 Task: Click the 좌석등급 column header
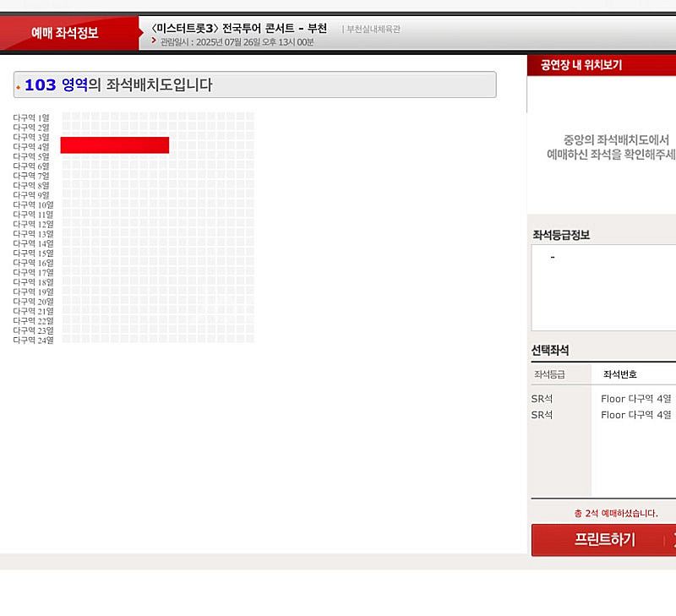coord(549,374)
